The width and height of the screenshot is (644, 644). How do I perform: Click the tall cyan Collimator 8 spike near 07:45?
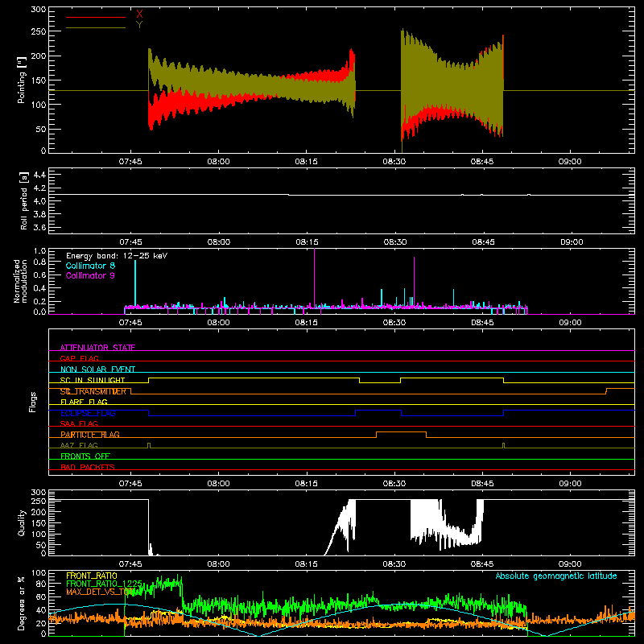pyautogui.click(x=135, y=283)
